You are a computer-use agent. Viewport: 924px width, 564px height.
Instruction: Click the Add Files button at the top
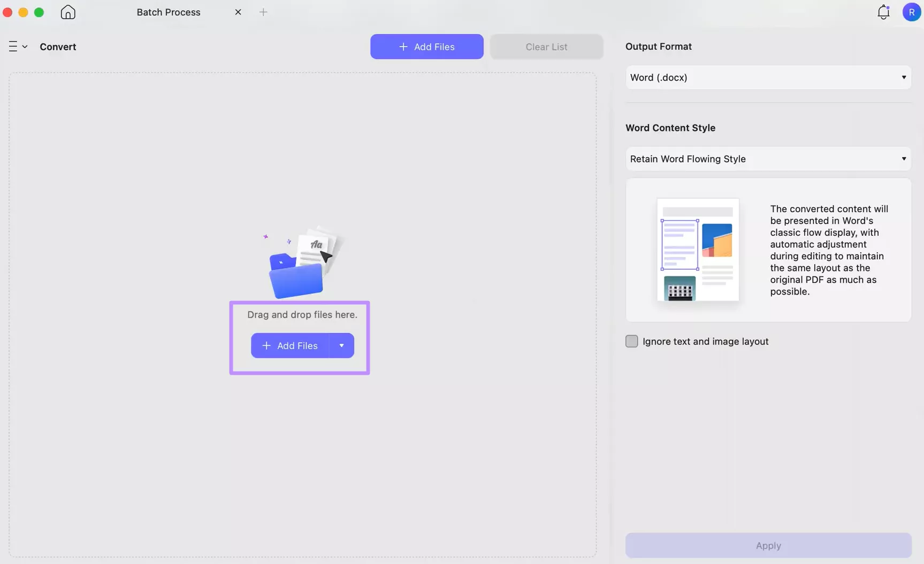pos(426,47)
